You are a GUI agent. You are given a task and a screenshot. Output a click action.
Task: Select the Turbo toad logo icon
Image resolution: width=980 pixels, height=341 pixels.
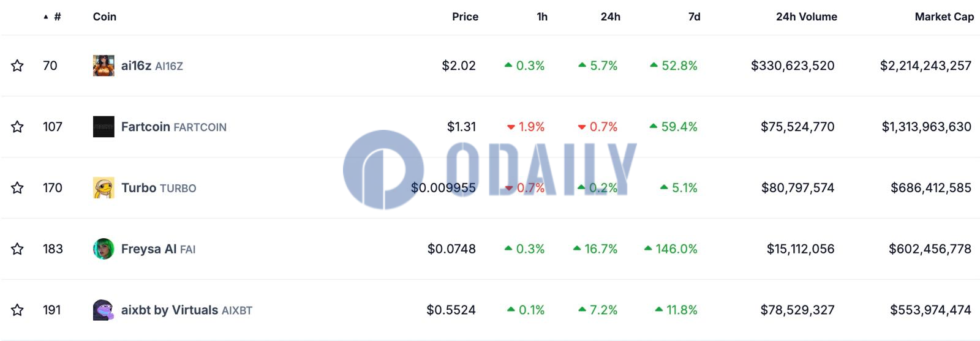coord(104,188)
